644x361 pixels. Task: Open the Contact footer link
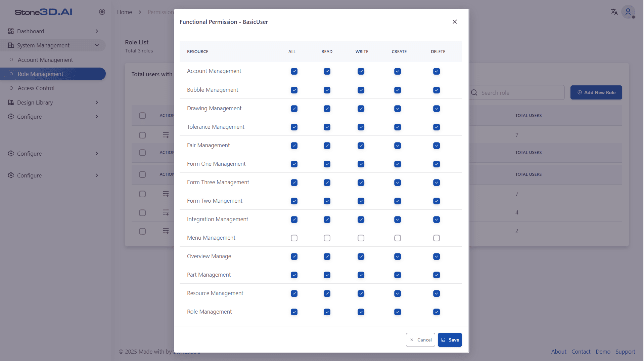point(581,352)
